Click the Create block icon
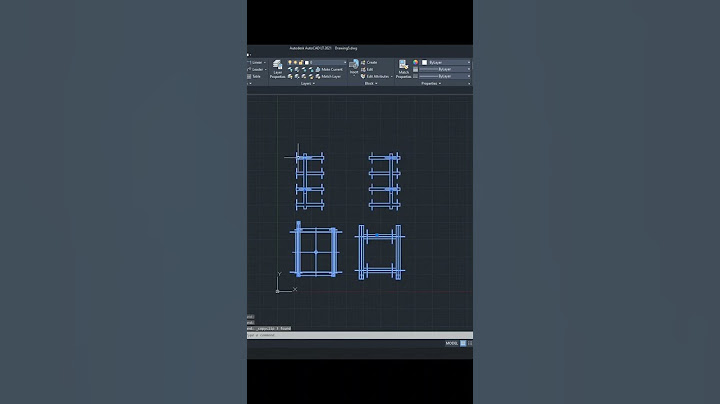Viewport: 720px width, 404px height. click(x=363, y=62)
